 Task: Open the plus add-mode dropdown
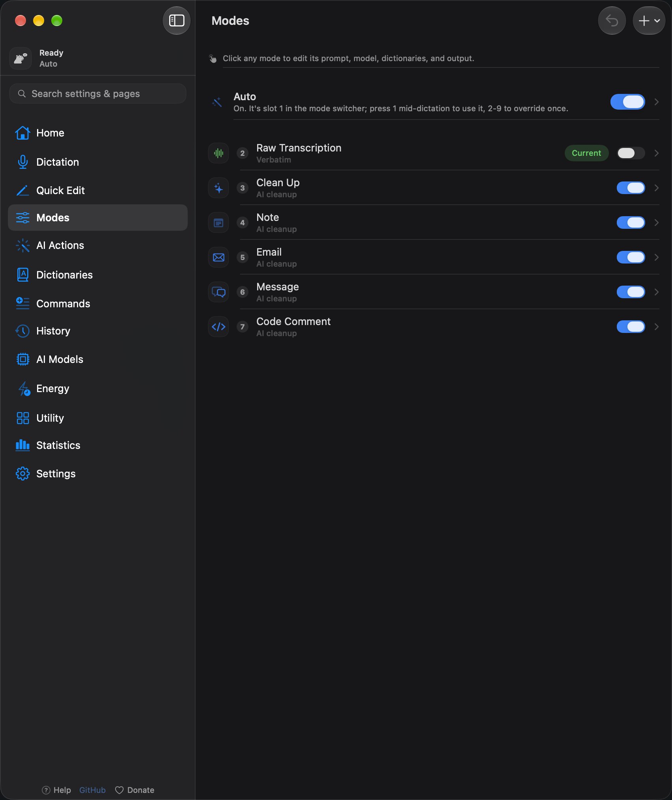coord(649,21)
